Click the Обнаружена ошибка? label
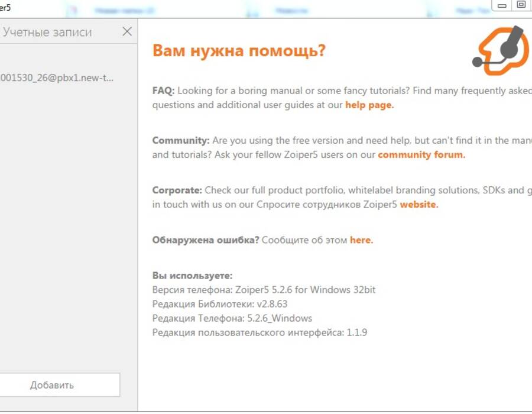Image resolution: width=532 pixels, height=414 pixels. coord(206,240)
